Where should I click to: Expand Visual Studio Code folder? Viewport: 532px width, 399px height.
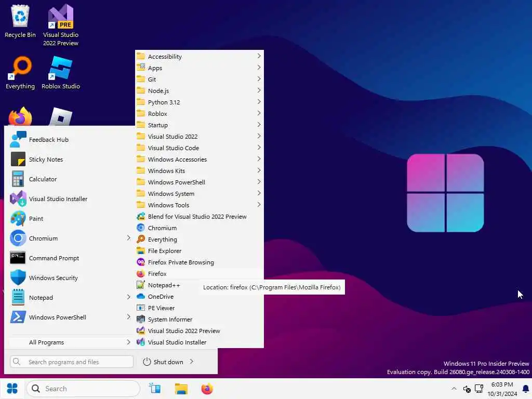(x=199, y=148)
